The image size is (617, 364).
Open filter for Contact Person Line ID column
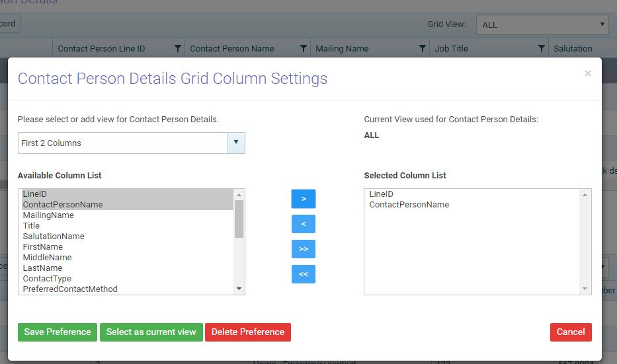pos(177,48)
